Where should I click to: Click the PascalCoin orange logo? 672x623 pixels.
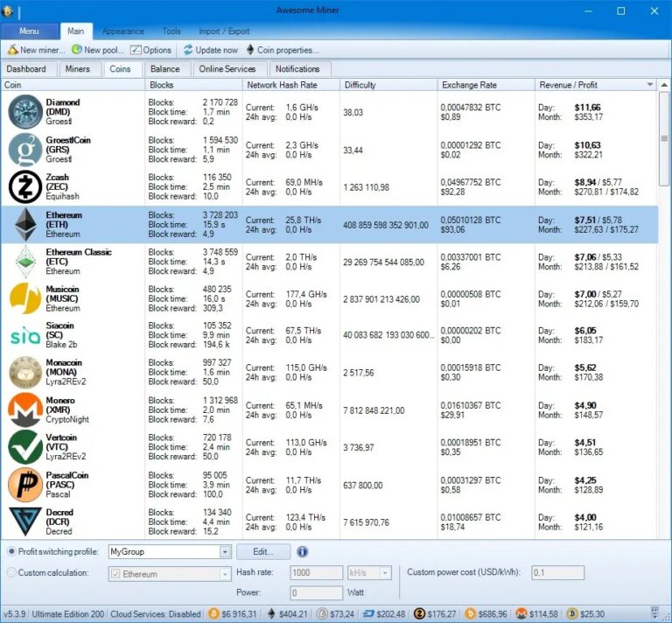click(x=25, y=485)
